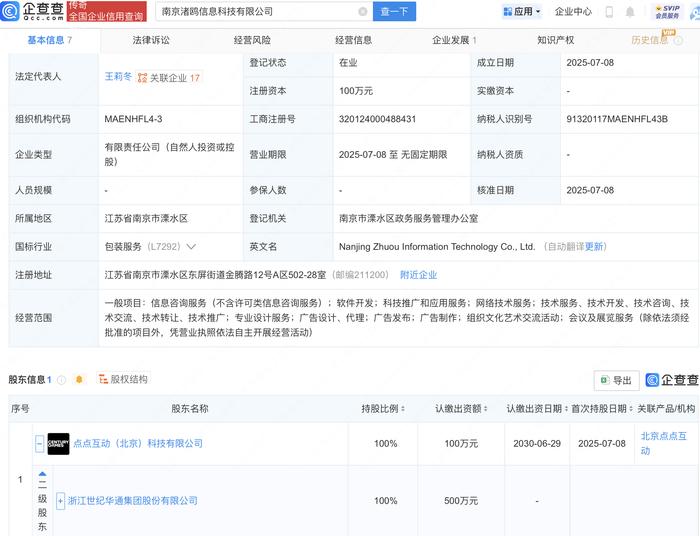This screenshot has width=700, height=536.
Task: Open the Qcc.com home logo
Action: [x=32, y=11]
